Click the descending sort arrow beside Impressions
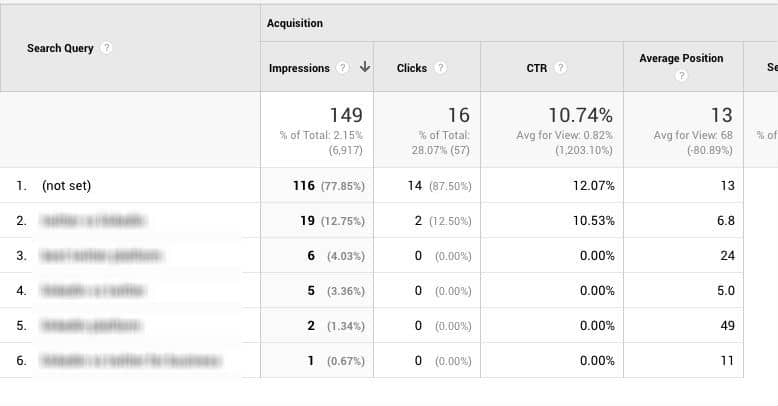 (365, 67)
